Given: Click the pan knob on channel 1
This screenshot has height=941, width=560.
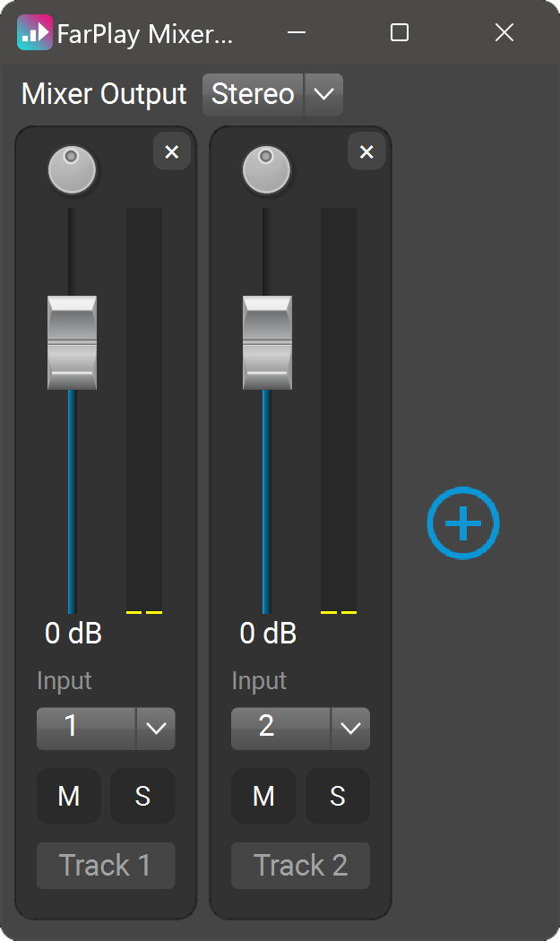Looking at the screenshot, I should (x=73, y=171).
